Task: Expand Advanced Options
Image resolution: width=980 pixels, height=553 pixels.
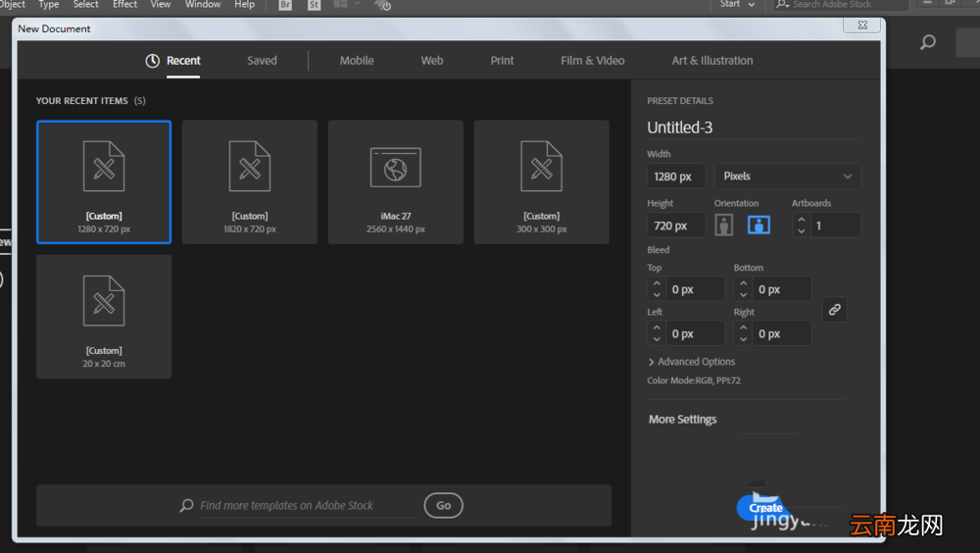Action: [691, 362]
